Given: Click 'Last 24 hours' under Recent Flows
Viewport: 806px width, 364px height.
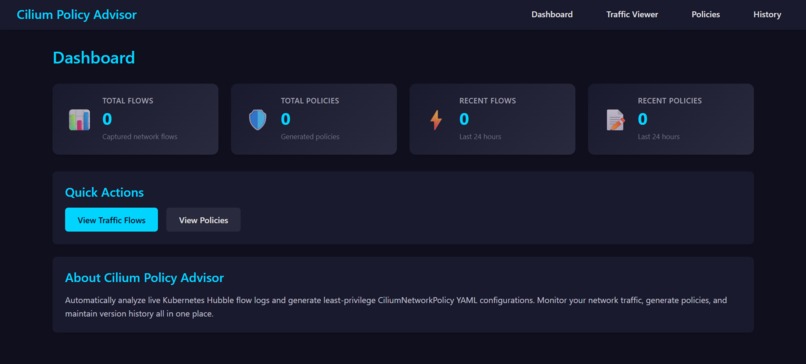Looking at the screenshot, I should pyautogui.click(x=480, y=137).
